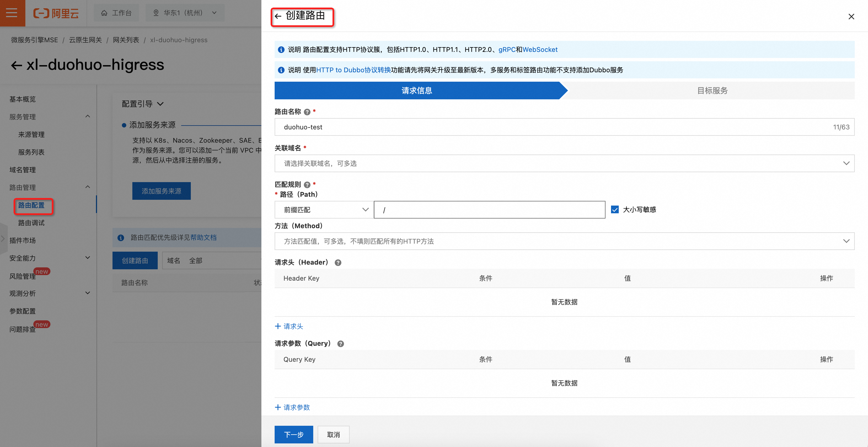
Task: Close the 创建路由 panel with the X
Action: coord(851,17)
